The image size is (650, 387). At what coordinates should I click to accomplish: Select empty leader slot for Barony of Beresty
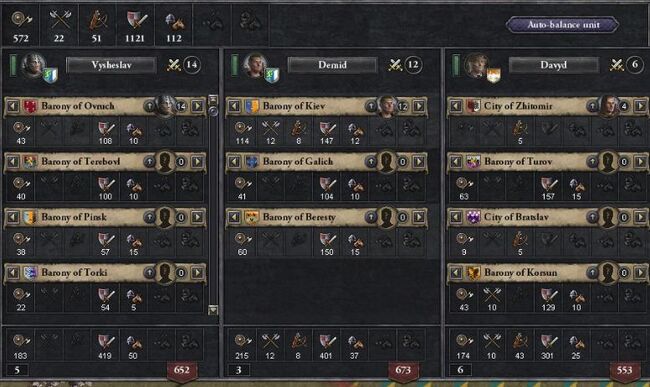click(x=386, y=217)
